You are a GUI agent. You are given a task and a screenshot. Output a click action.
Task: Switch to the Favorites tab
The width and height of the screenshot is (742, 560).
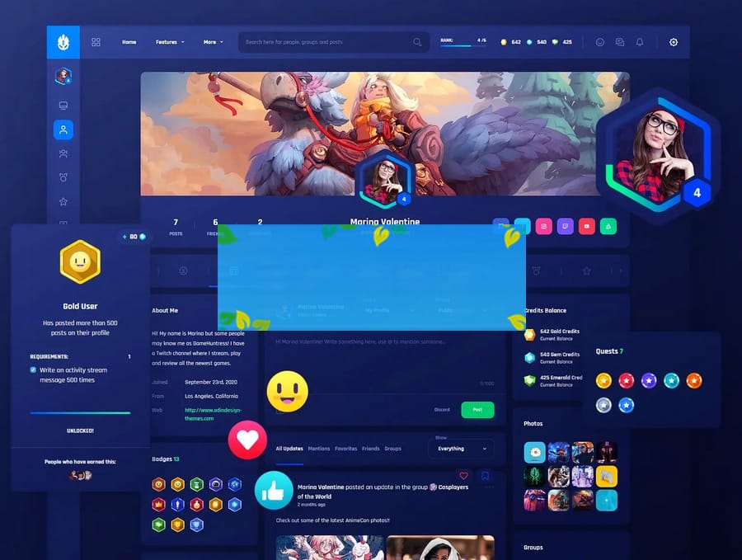click(345, 449)
